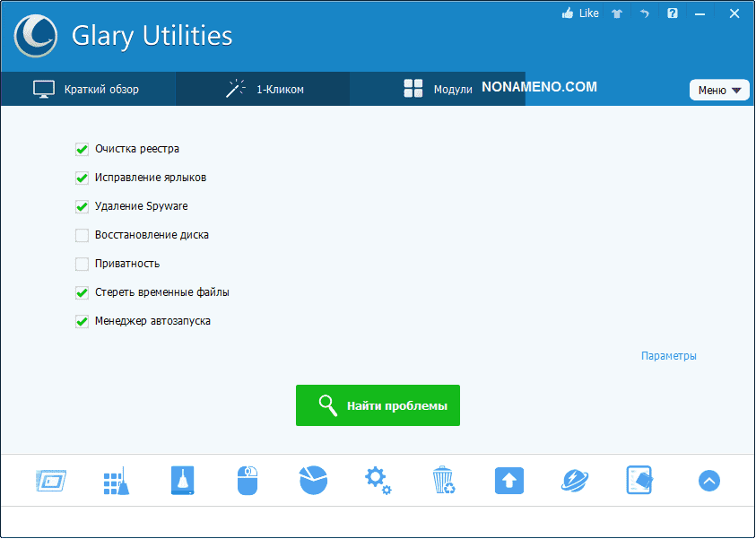Click the mouse context menu manager icon

247,481
